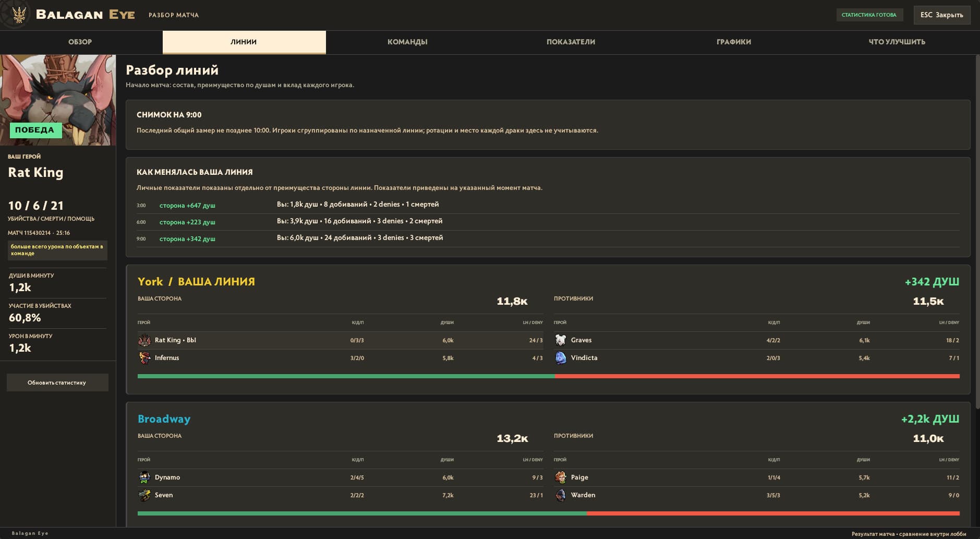Viewport: 980px width, 539px height.
Task: Click the +2,2k душ Broadway advantage value
Action: point(930,419)
